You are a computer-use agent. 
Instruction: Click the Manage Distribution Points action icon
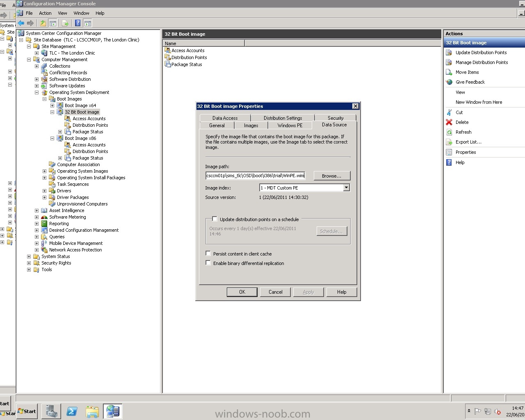pyautogui.click(x=449, y=62)
